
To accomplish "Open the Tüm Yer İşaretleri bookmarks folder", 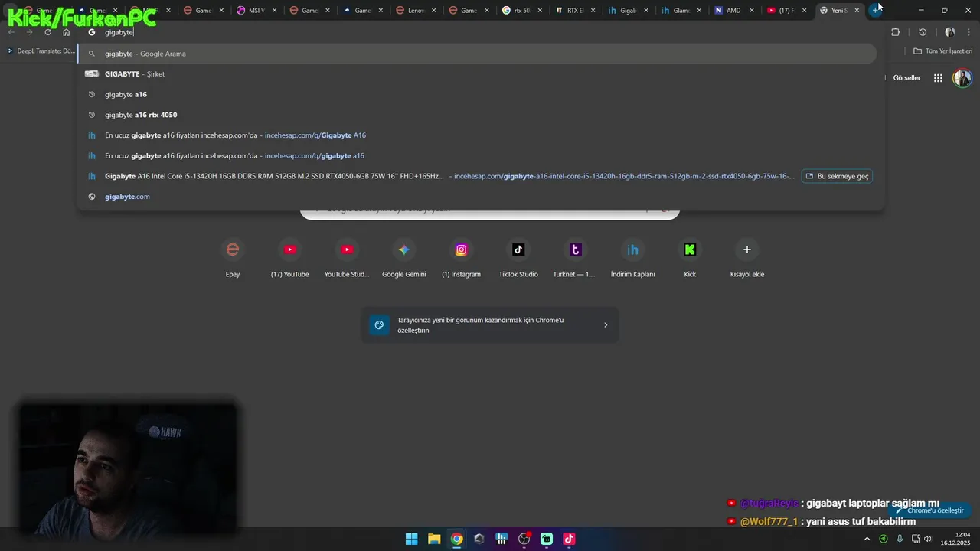I will tap(942, 51).
